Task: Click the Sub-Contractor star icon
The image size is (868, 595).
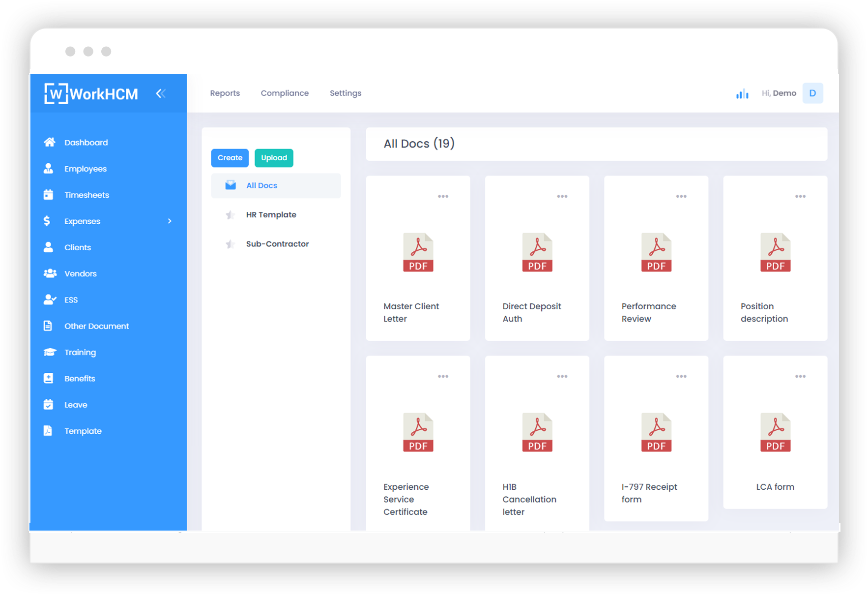Action: pos(230,244)
